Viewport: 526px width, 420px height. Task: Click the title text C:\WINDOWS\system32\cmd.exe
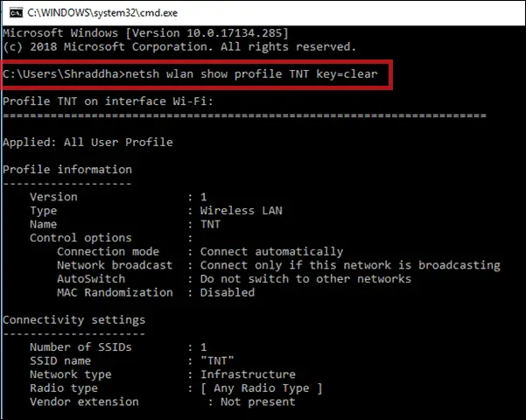(102, 13)
